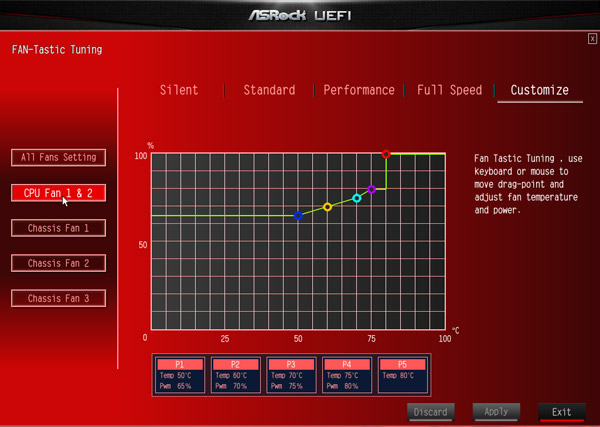Image resolution: width=600 pixels, height=427 pixels.
Task: Click the purple drag-point on the curve
Action: tap(371, 189)
